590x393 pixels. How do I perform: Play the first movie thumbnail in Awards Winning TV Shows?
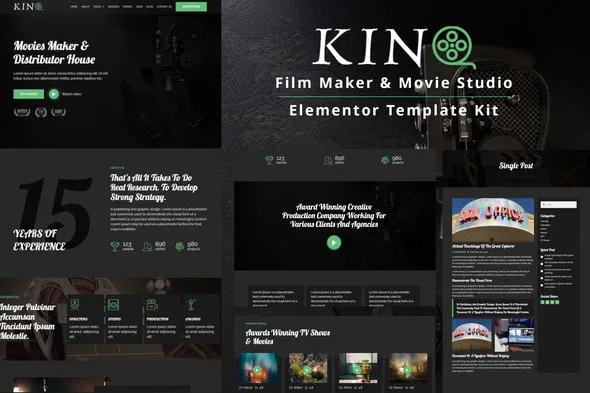pyautogui.click(x=257, y=370)
